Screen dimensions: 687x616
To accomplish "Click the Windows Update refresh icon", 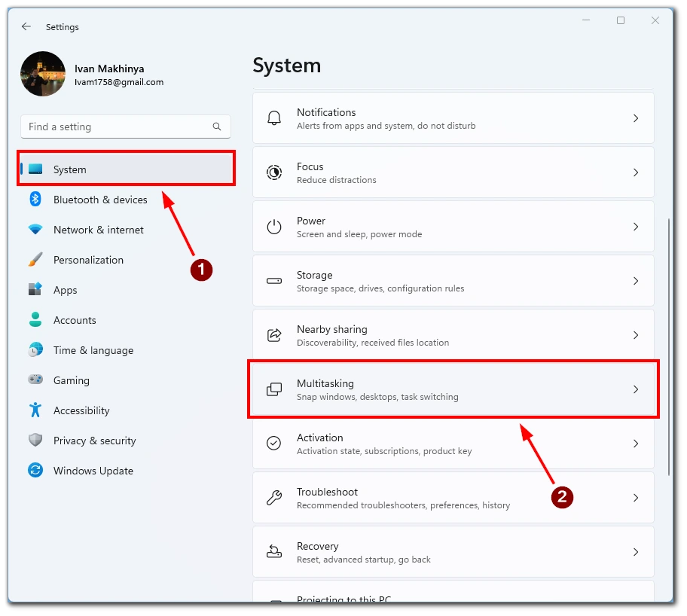I will click(35, 471).
